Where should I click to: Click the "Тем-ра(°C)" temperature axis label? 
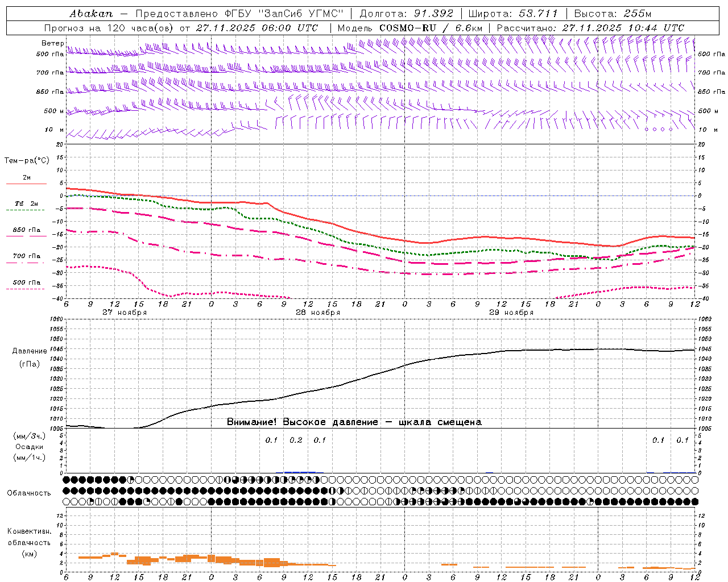coord(27,161)
